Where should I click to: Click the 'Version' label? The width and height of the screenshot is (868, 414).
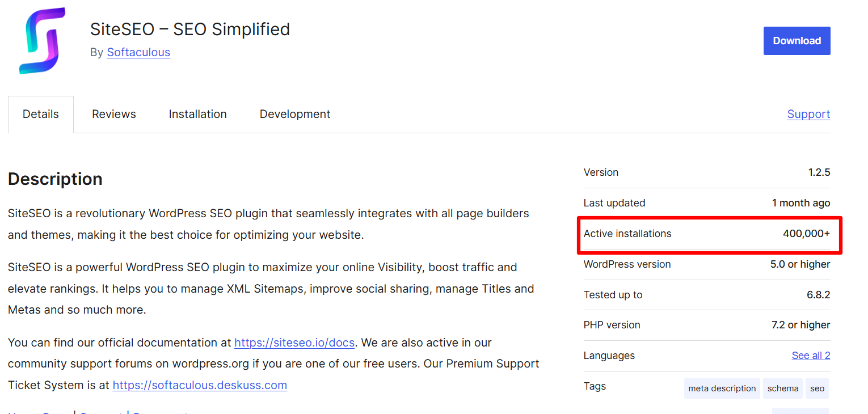click(x=601, y=172)
